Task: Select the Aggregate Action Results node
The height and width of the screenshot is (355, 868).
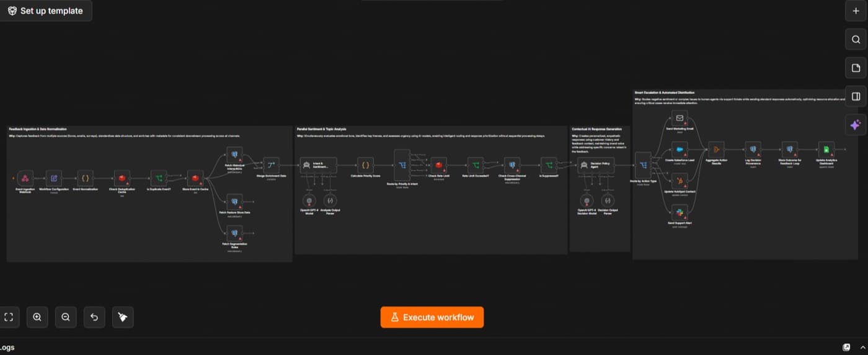Action: [717, 150]
